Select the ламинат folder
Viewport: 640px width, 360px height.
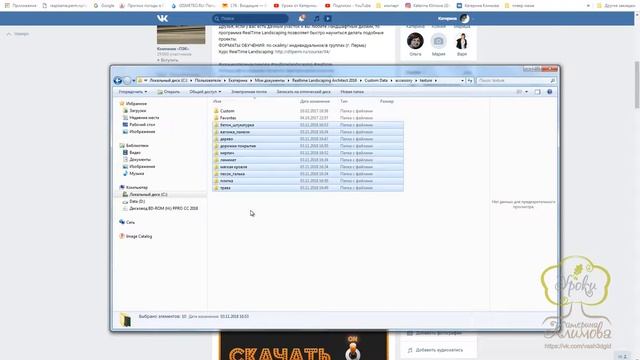point(308,160)
